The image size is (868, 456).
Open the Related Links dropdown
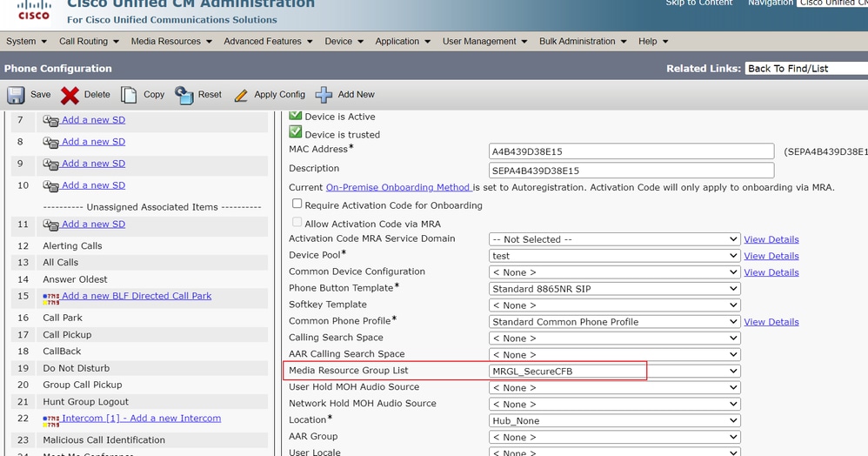(x=806, y=68)
